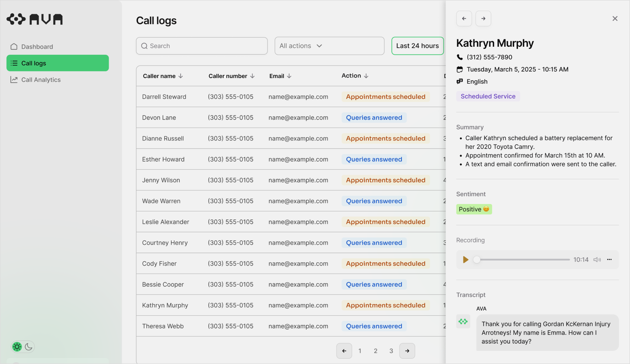Click the recording progress slider handle
The width and height of the screenshot is (630, 364).
(477, 259)
